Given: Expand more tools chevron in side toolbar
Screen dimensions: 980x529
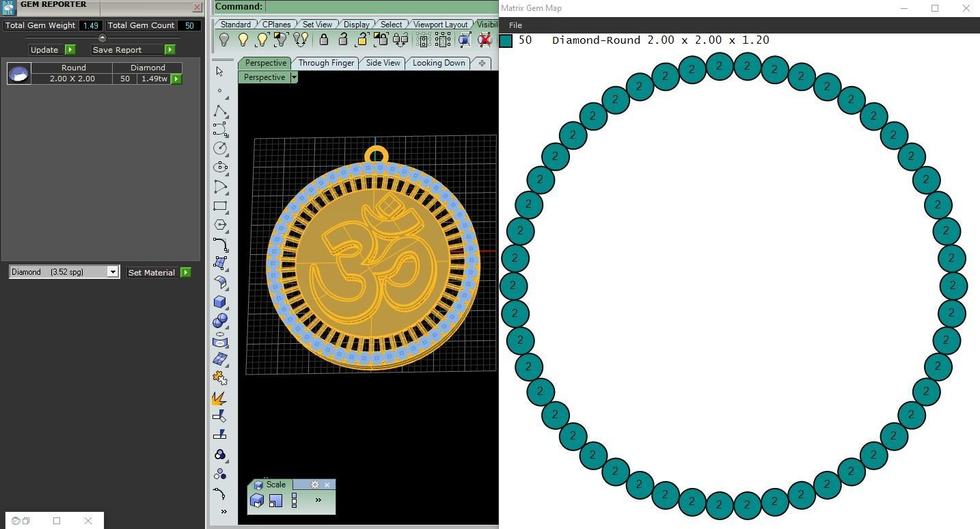Looking at the screenshot, I should coord(223,511).
